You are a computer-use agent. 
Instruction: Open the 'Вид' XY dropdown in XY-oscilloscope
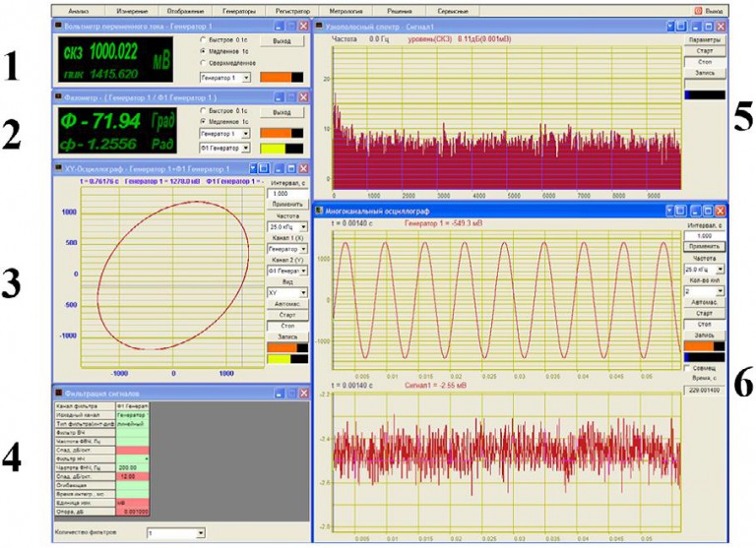287,292
